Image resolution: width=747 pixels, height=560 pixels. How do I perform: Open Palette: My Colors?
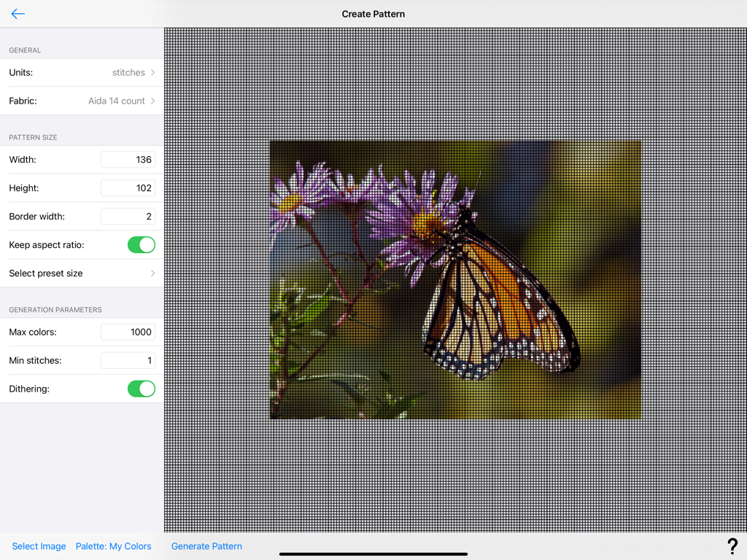(x=113, y=545)
